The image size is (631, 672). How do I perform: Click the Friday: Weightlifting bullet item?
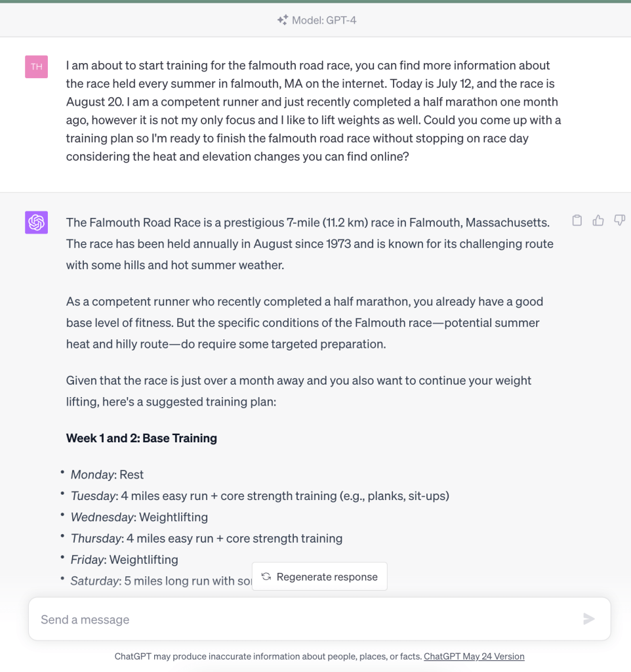(125, 560)
